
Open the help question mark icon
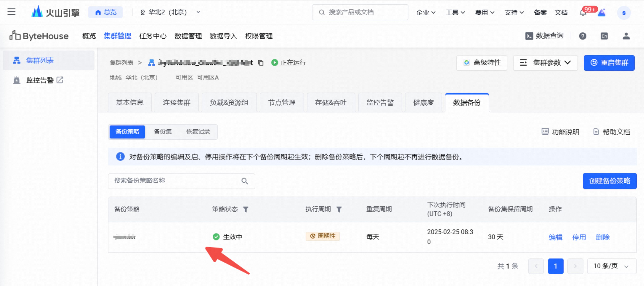click(x=583, y=36)
